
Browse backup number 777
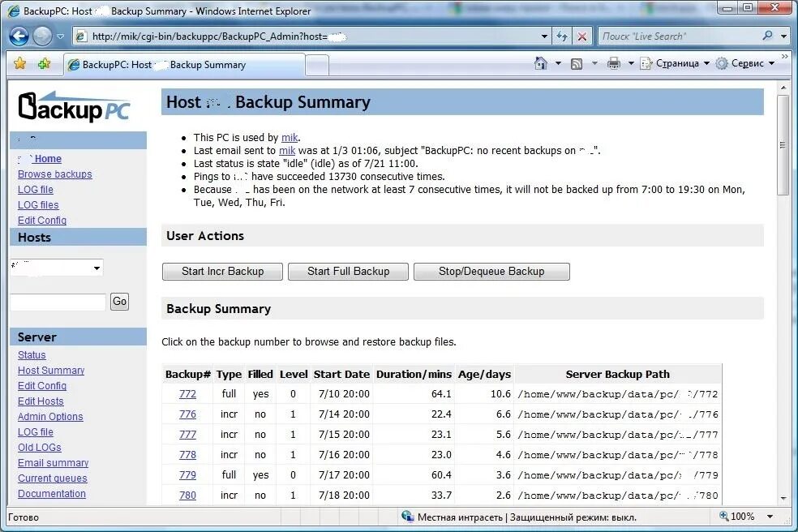(x=188, y=434)
